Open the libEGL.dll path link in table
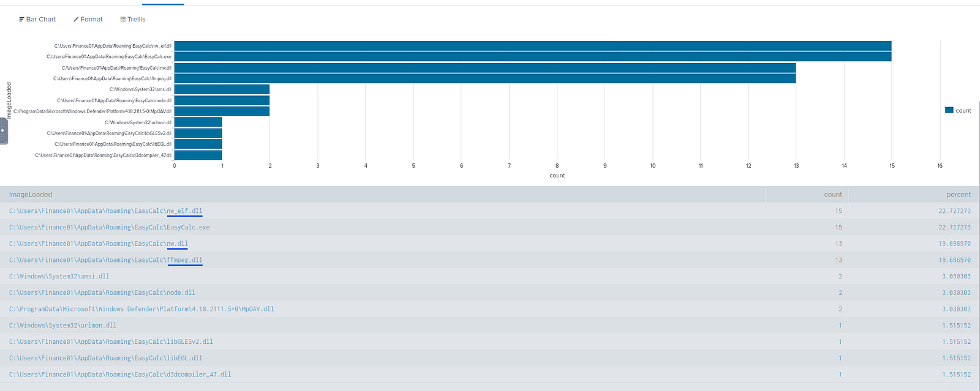This screenshot has width=980, height=391. click(x=105, y=358)
